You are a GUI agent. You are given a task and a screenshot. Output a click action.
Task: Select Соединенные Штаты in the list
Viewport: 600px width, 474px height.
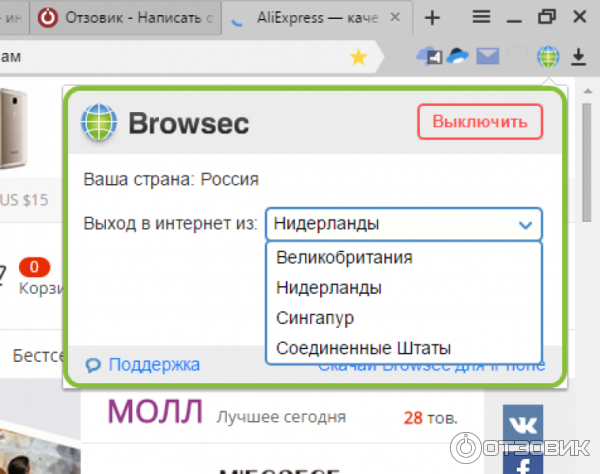click(x=363, y=348)
